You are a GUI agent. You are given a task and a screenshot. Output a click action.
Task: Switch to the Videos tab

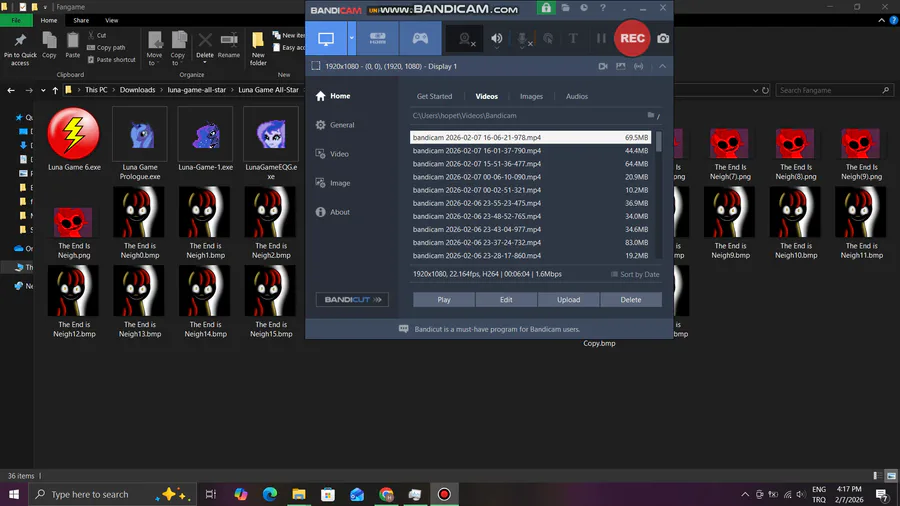[486, 96]
